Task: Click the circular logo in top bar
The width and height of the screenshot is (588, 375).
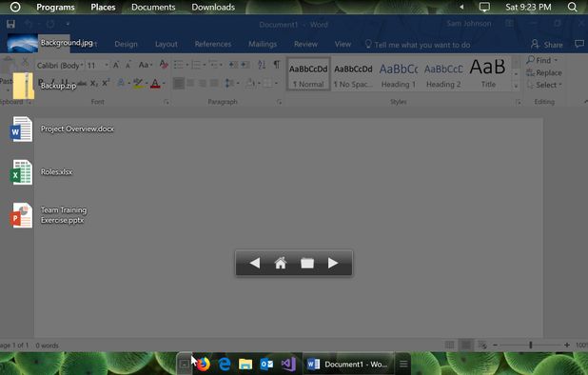Action: [15, 7]
